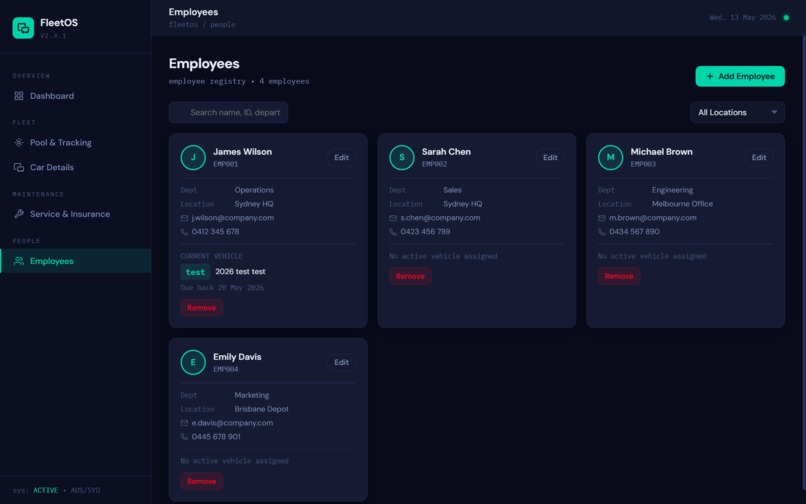Click employee ID EMP002
The image size is (806, 504).
pos(434,164)
